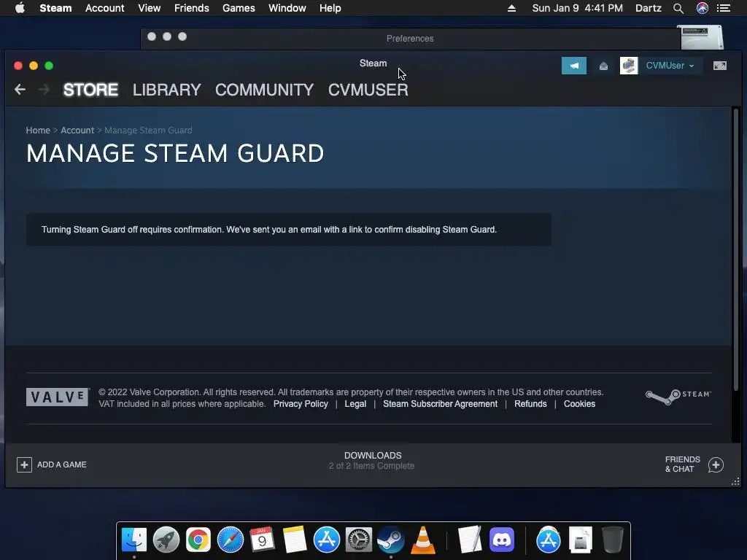Viewport: 747px width, 560px height.
Task: Open FRIENDS & CHAT panel
Action: point(682,464)
